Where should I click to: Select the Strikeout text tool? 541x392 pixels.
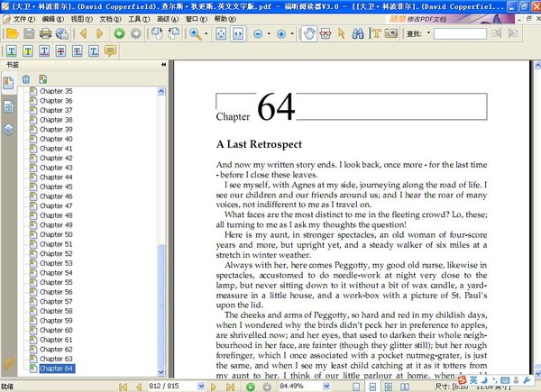60,51
